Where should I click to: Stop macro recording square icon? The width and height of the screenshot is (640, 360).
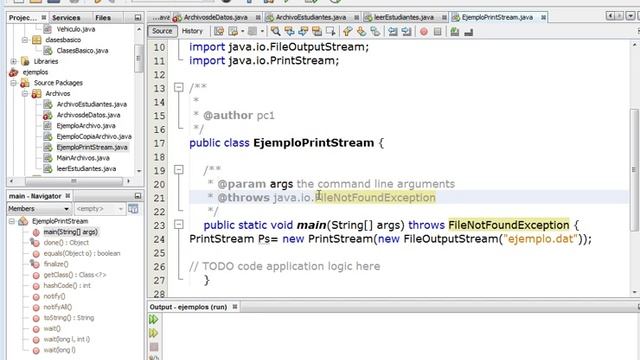point(438,31)
